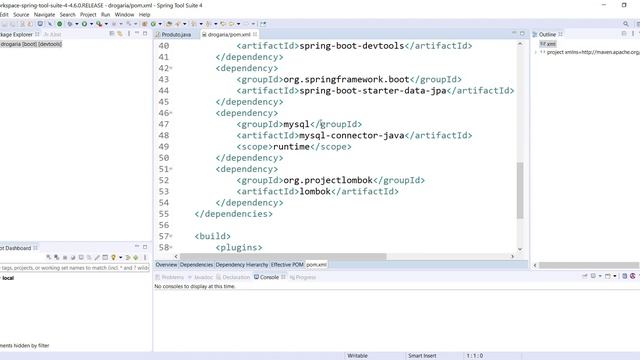The width and height of the screenshot is (640, 360).
Task: Click the Pin Editor toolbar icon
Action: 263,24
